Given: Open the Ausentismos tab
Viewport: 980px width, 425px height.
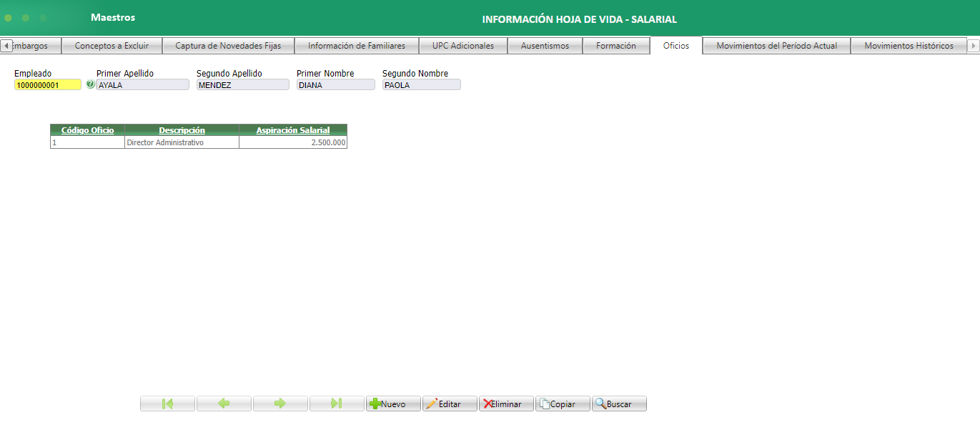Looking at the screenshot, I should pyautogui.click(x=546, y=44).
